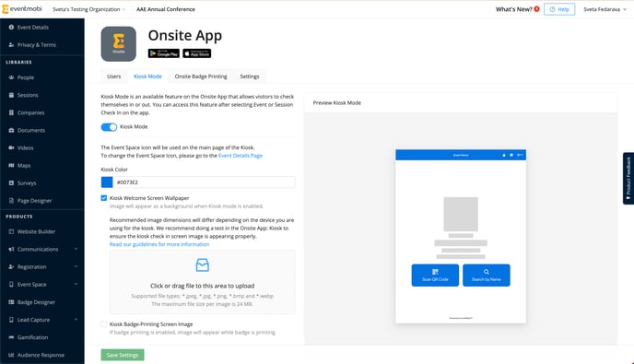Open the Communications megaphone icon
The width and height of the screenshot is (634, 364).
[11, 249]
